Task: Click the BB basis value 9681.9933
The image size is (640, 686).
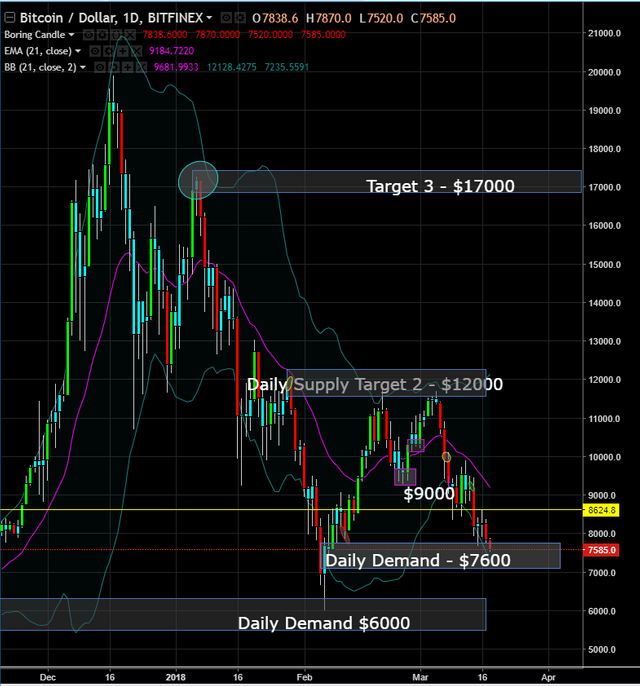Action: pos(176,67)
